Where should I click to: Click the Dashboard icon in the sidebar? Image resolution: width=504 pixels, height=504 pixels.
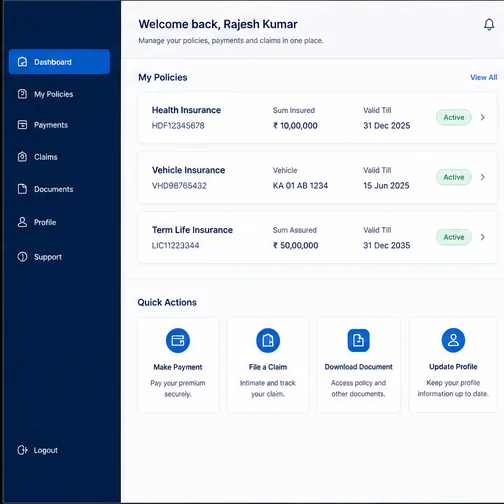(x=22, y=62)
